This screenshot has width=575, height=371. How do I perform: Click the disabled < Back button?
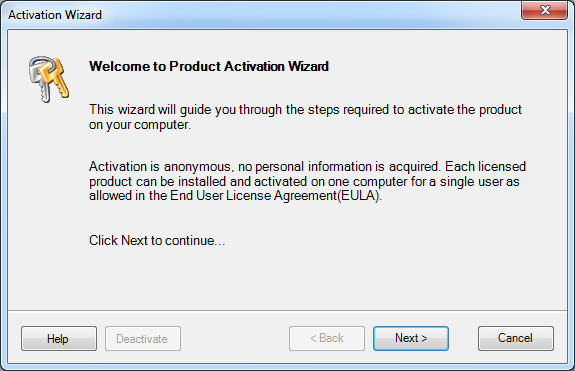pos(327,338)
